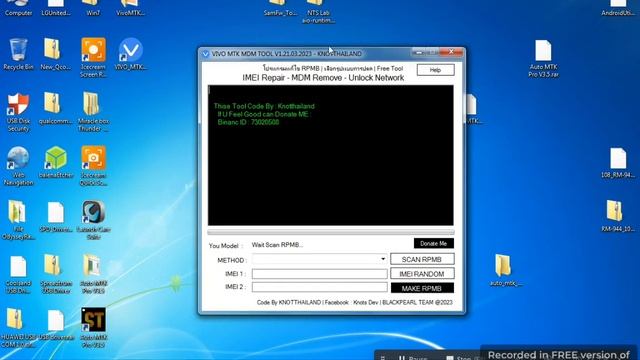The image size is (640, 360).
Task: Select the NTS Lab aio-runtim... desktop label
Action: (x=318, y=17)
